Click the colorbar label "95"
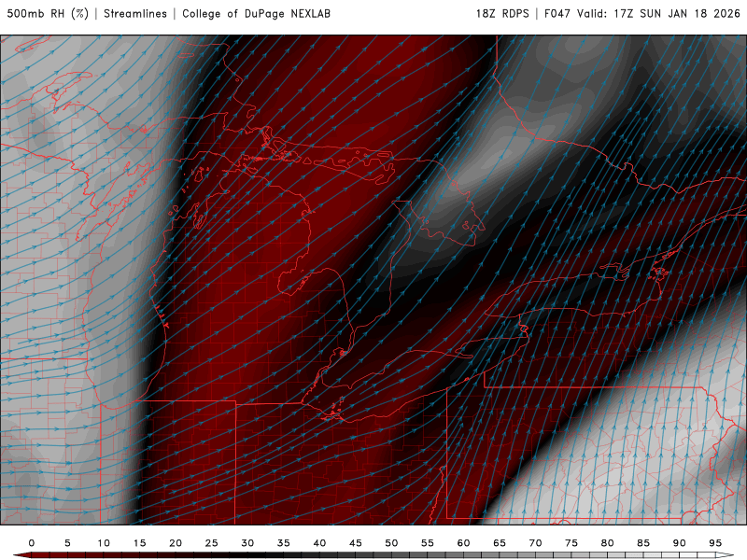This screenshot has height=560, width=747. [x=715, y=543]
